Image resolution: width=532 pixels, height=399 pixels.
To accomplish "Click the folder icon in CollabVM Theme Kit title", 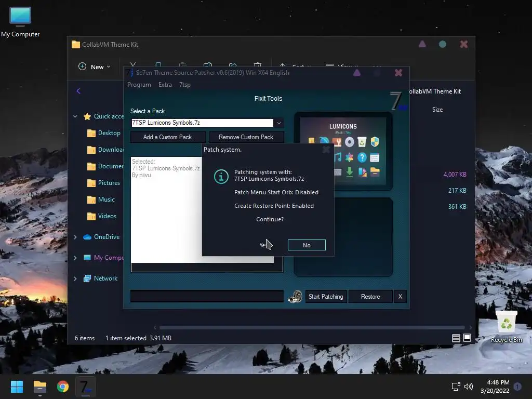I will 76,45.
